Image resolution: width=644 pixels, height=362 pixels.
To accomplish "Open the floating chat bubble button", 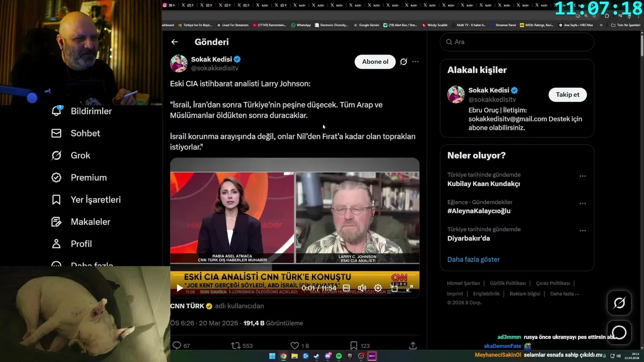I will [x=619, y=332].
